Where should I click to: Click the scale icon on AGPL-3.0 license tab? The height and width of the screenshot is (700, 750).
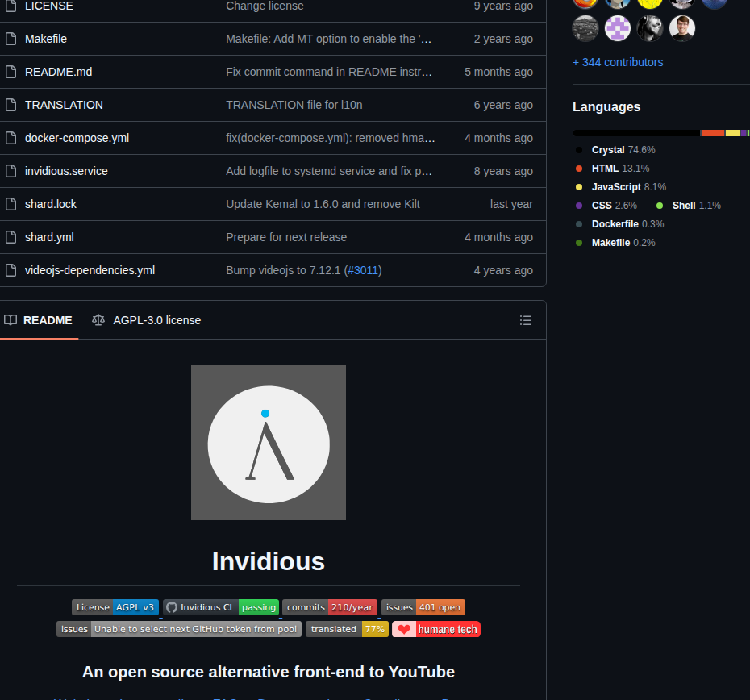pos(98,320)
